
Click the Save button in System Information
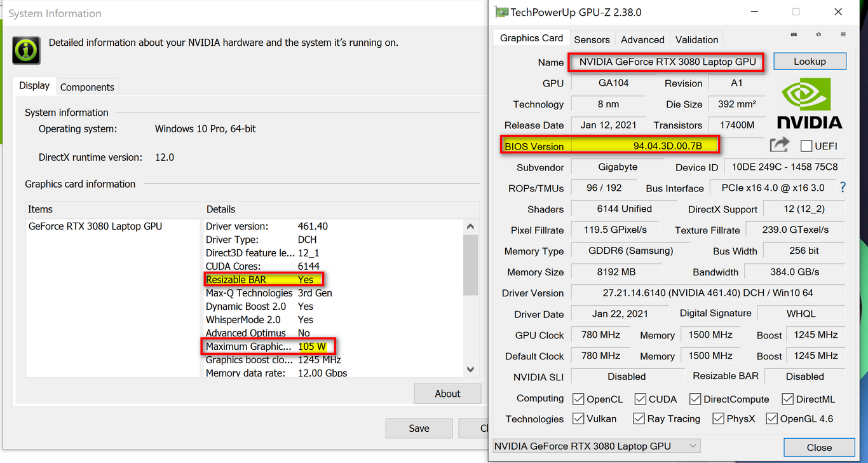pyautogui.click(x=419, y=428)
